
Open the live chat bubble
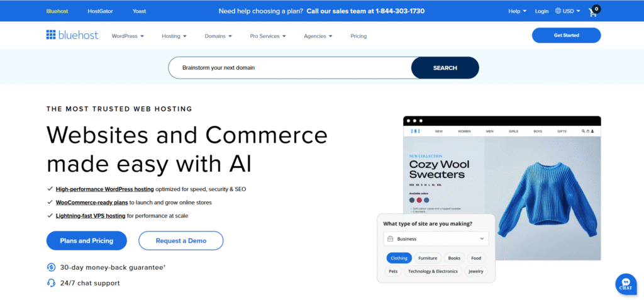pos(626,284)
